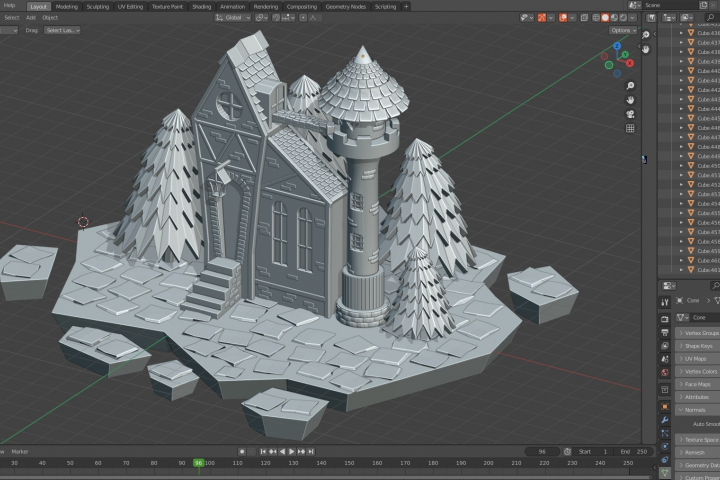Click the pan hand viewport gizmo
The image size is (720, 480).
[x=630, y=100]
